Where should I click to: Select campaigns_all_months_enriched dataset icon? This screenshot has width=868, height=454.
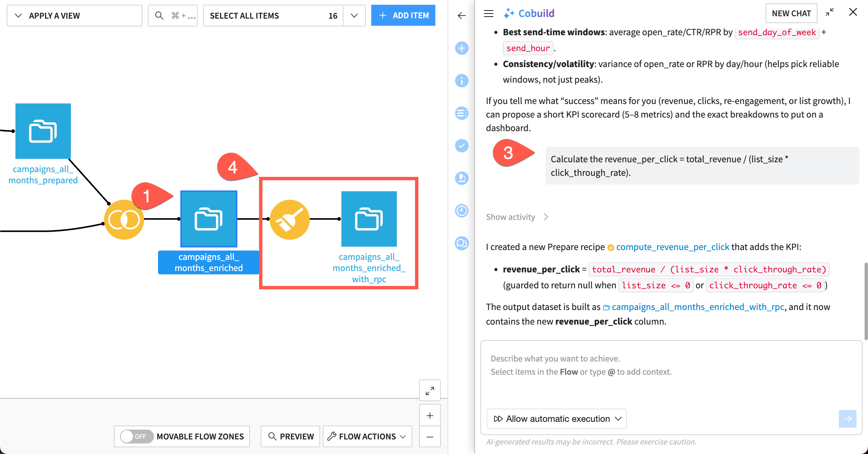[209, 219]
